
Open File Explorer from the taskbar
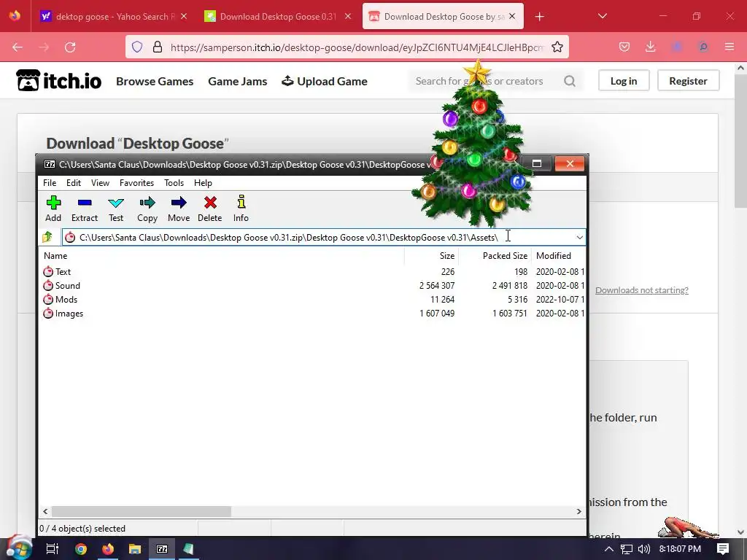pos(135,549)
